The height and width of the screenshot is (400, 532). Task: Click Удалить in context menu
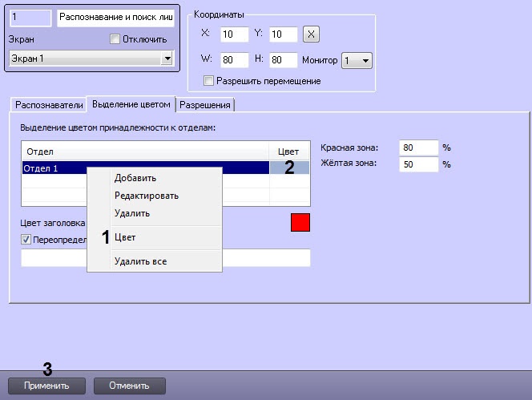(x=131, y=213)
